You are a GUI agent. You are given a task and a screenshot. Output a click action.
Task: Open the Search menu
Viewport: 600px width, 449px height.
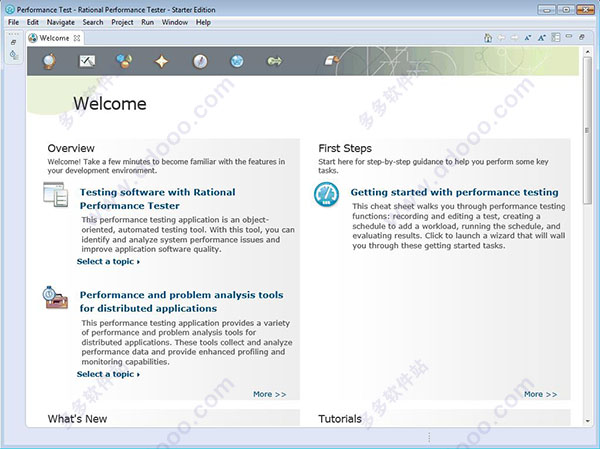[93, 22]
